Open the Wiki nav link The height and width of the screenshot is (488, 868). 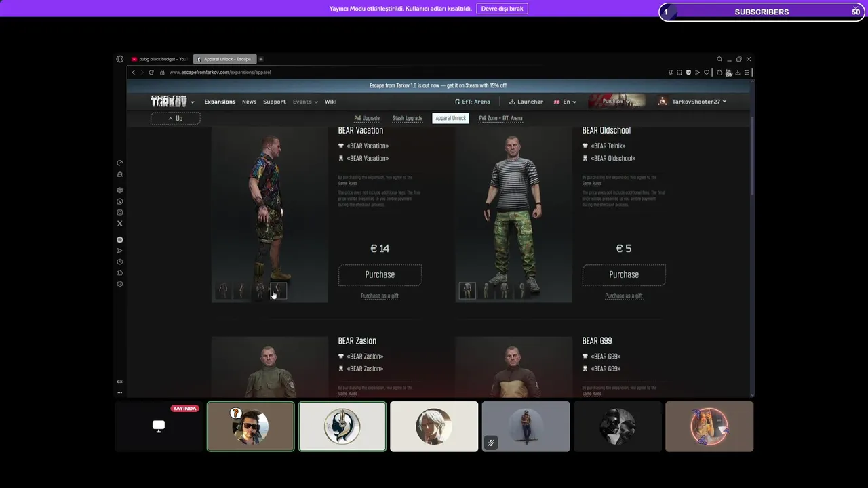coord(330,102)
